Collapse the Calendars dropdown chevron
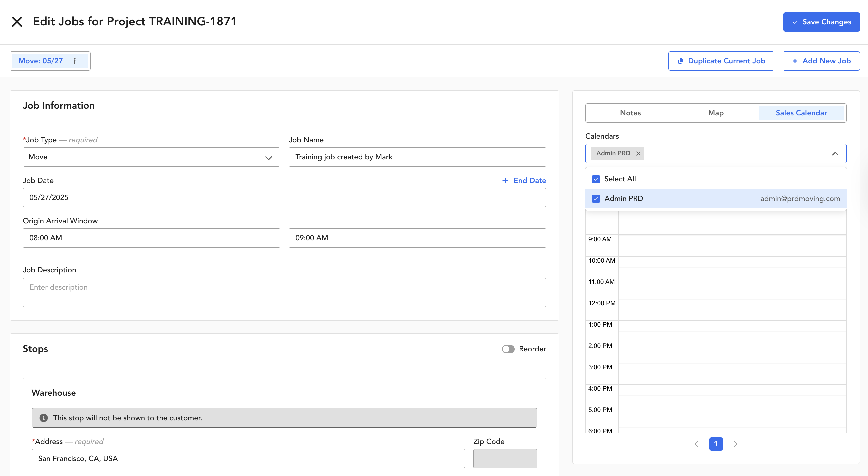868x476 pixels. point(835,154)
